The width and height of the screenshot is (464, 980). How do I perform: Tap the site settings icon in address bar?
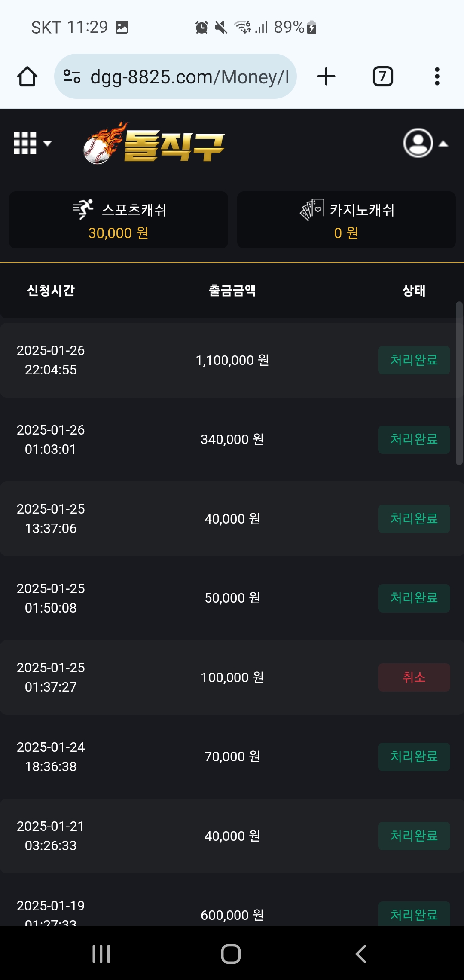72,77
